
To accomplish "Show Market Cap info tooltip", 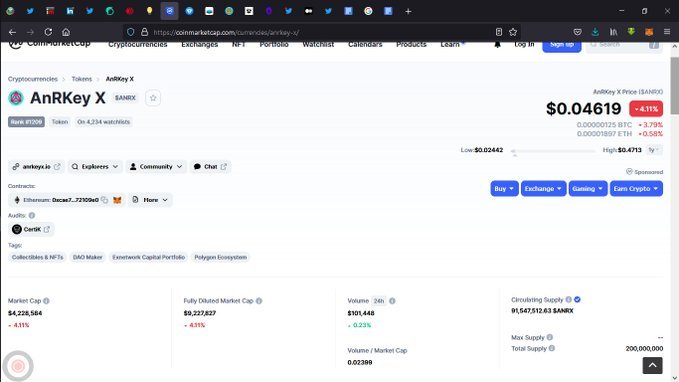I will tap(46, 301).
